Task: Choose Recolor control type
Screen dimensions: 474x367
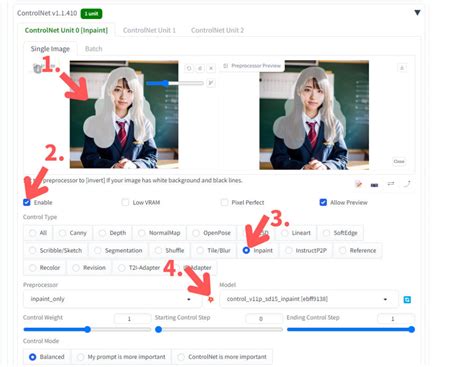Action: coord(45,268)
